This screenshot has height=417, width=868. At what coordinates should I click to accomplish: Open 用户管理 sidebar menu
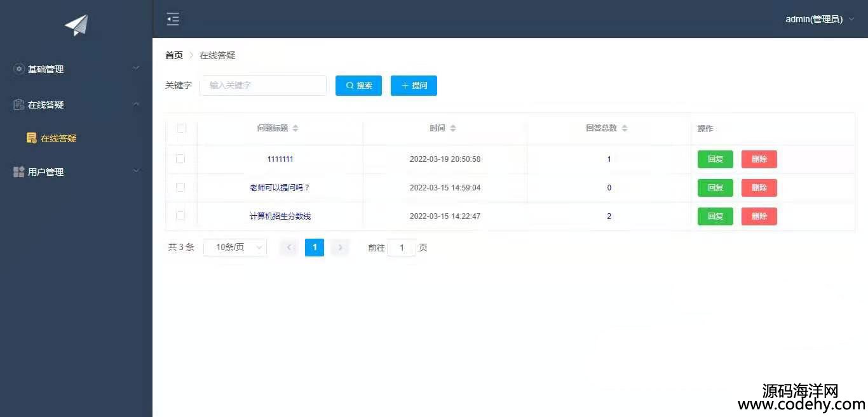pyautogui.click(x=76, y=172)
